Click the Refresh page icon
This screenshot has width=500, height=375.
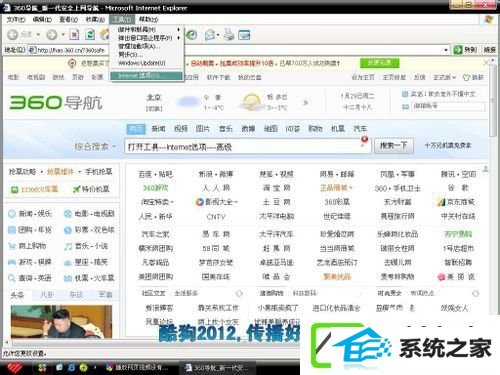[90, 34]
